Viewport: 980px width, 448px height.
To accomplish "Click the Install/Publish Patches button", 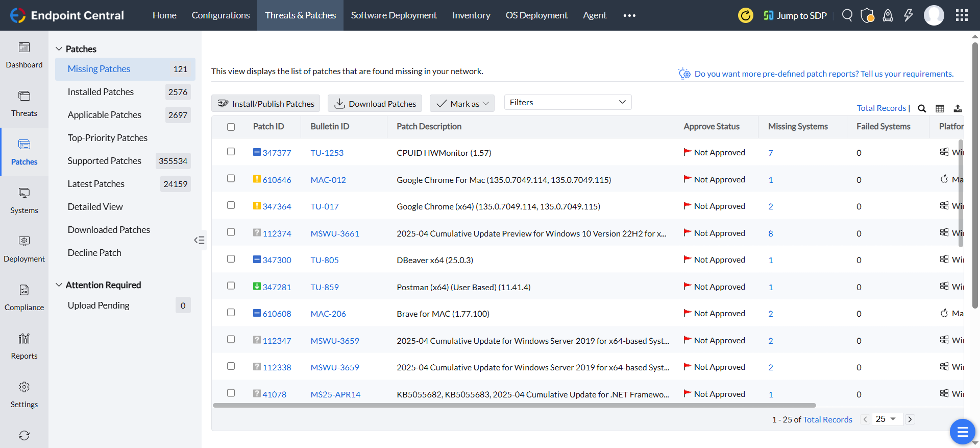I will (265, 104).
